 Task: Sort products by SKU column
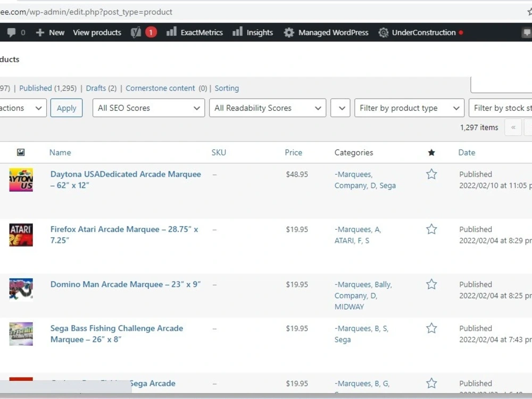tap(219, 152)
